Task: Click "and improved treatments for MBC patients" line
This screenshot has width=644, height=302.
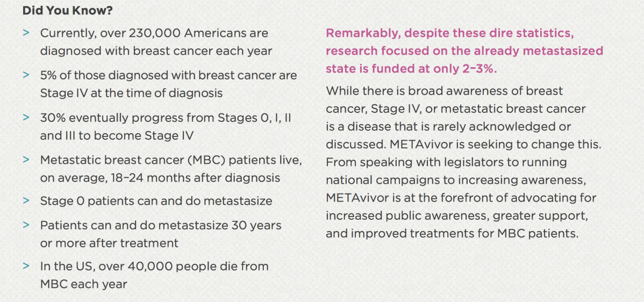Action: pos(452,234)
